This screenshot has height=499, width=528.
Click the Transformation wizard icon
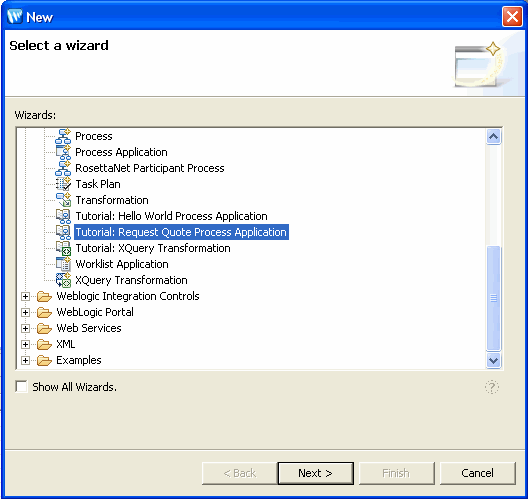pyautogui.click(x=63, y=200)
